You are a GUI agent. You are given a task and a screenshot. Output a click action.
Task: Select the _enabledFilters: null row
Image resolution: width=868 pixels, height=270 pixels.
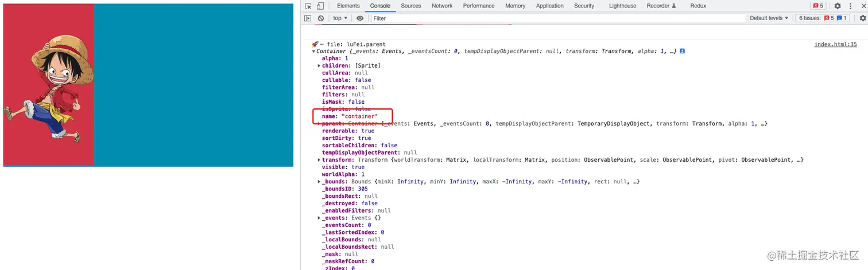coord(356,210)
